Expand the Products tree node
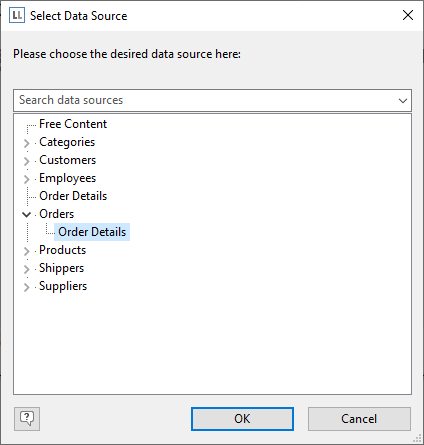 pyautogui.click(x=27, y=251)
